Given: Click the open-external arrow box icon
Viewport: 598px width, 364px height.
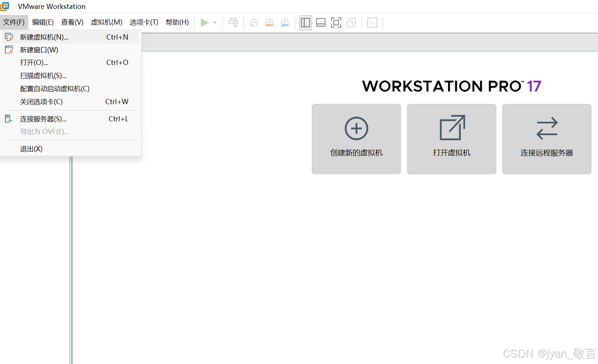Looking at the screenshot, I should tap(452, 128).
